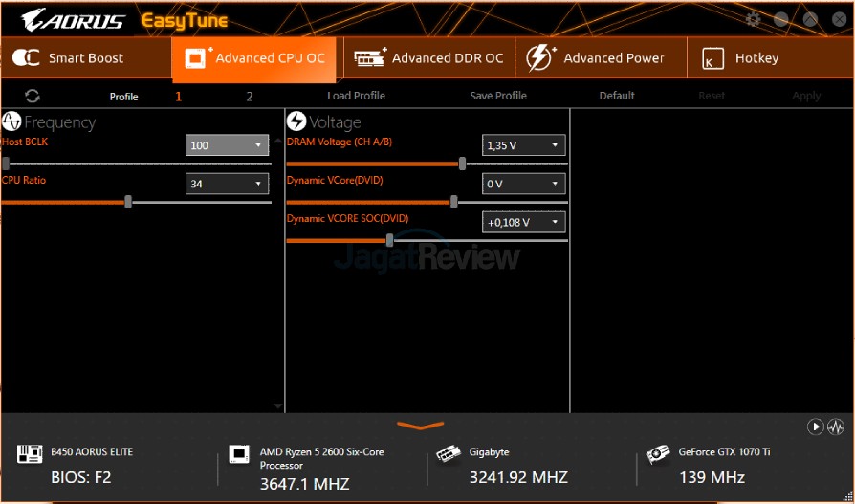
Task: Click the Frequency waveform icon
Action: coord(11,121)
